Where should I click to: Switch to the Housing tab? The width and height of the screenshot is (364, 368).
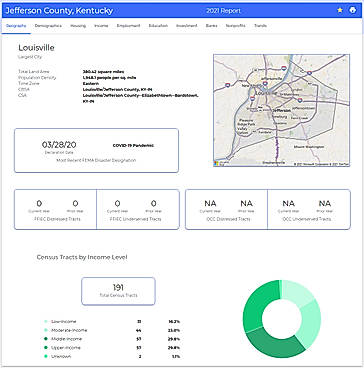point(78,26)
